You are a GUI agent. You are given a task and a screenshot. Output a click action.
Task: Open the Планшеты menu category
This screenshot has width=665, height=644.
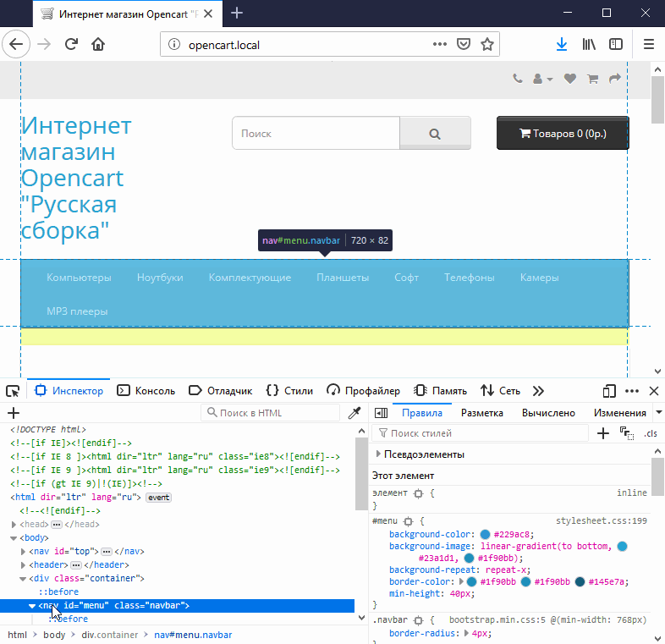pos(343,278)
